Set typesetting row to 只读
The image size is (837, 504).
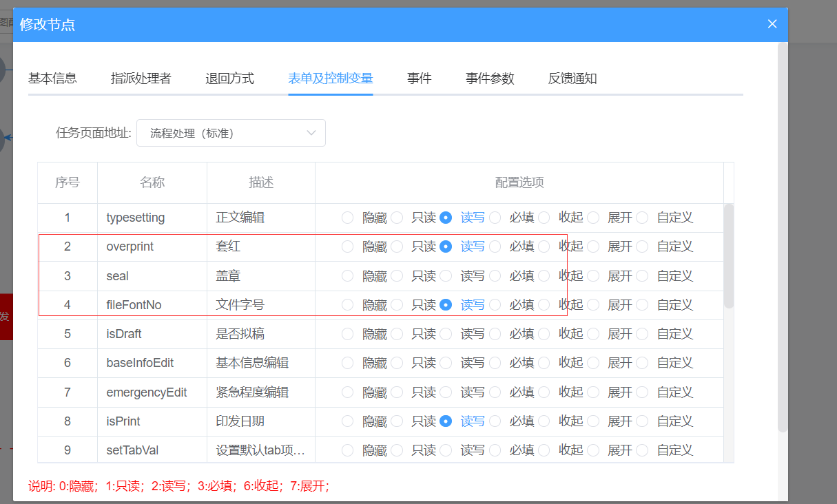[397, 218]
